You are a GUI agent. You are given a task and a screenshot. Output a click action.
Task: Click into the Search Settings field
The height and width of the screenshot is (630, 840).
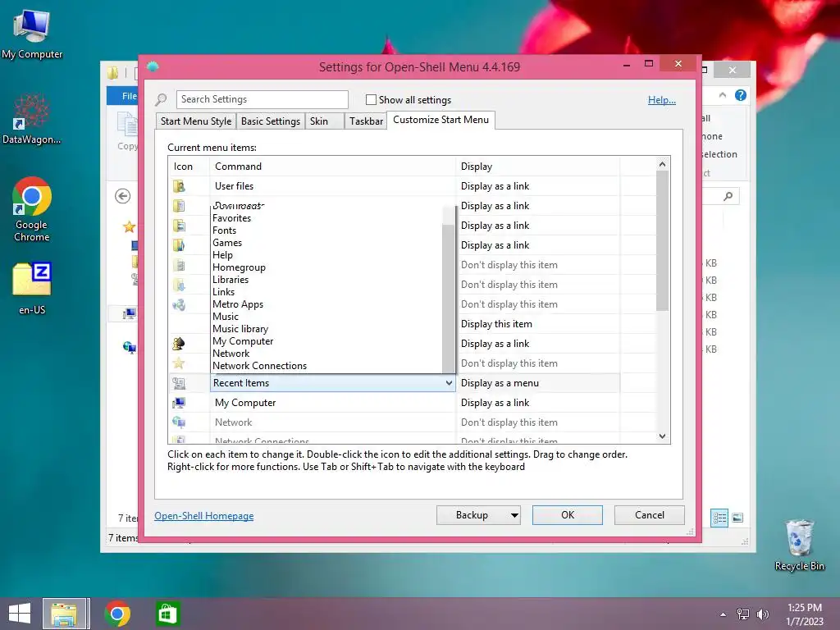pos(262,99)
